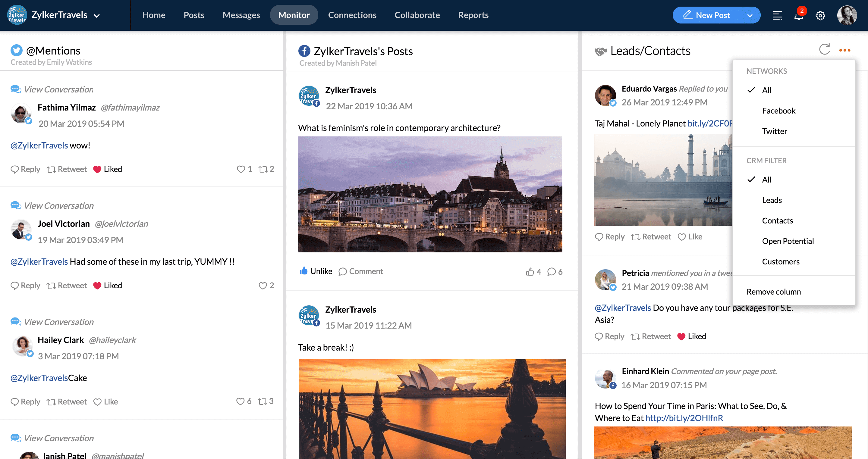Screen dimensions: 868x459
Task: Expand the ZylkerTravels brand dropdown arrow
Action: point(97,15)
